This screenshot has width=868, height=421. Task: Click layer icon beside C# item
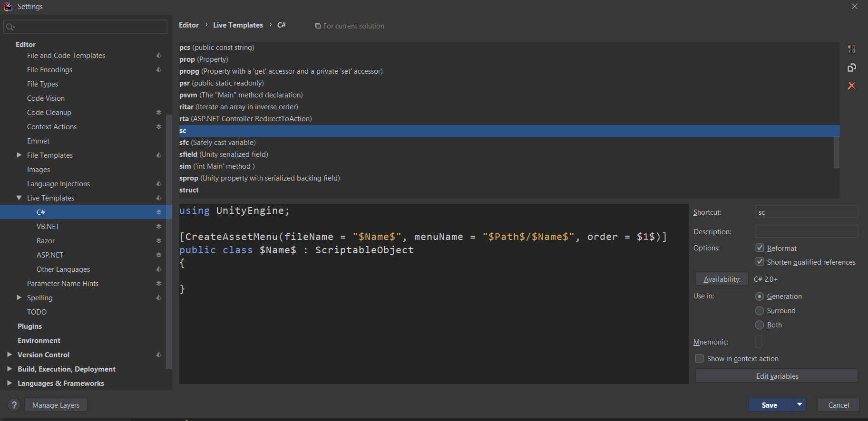coord(158,212)
